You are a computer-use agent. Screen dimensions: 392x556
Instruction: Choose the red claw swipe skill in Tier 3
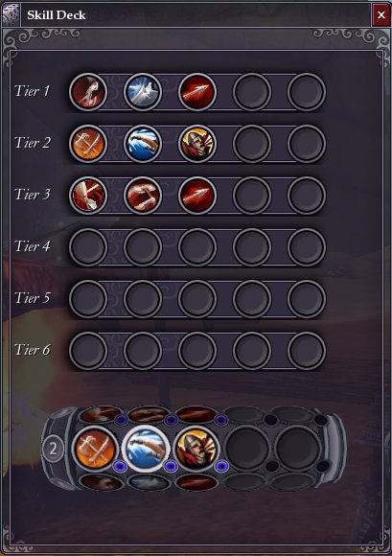[143, 196]
